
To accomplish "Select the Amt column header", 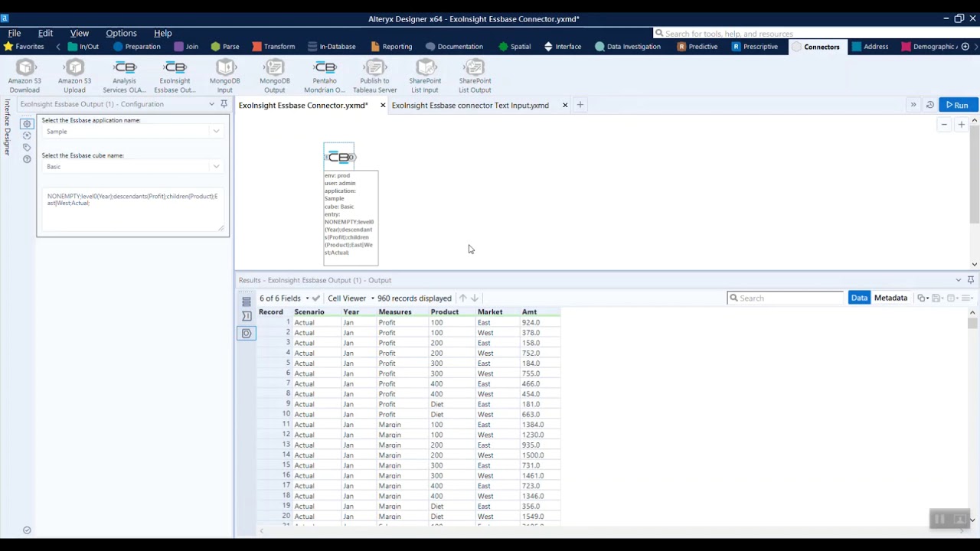I will coord(530,312).
